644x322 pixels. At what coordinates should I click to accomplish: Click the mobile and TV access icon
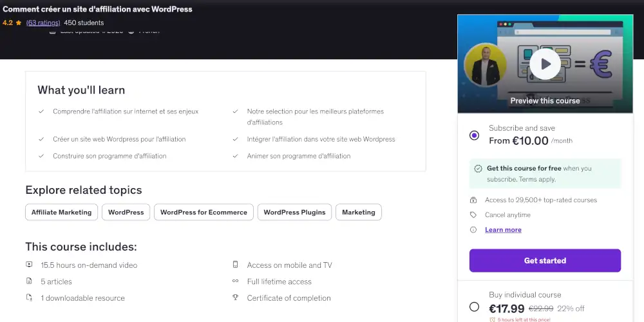pyautogui.click(x=235, y=265)
